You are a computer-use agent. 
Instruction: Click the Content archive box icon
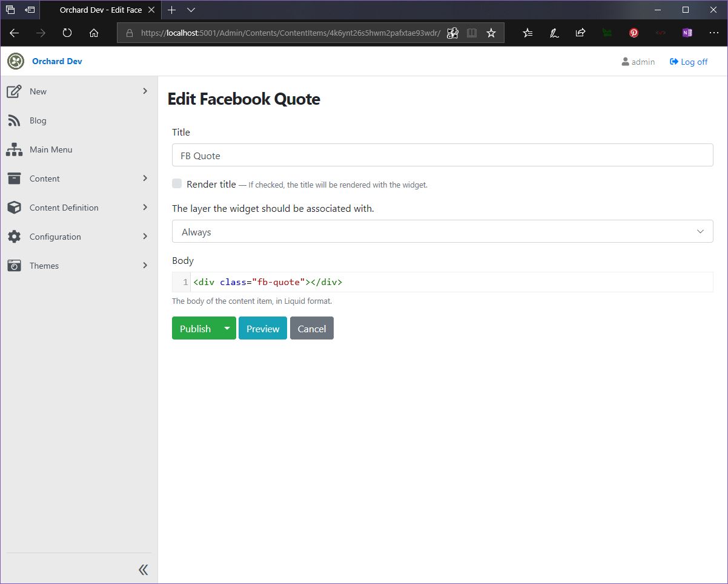tap(15, 179)
